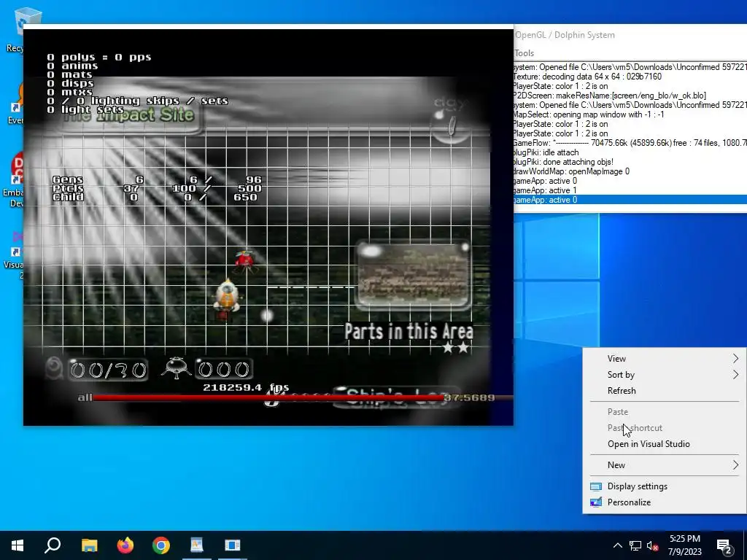Image resolution: width=747 pixels, height=560 pixels.
Task: Click the Display settings monitor icon
Action: pyautogui.click(x=596, y=486)
